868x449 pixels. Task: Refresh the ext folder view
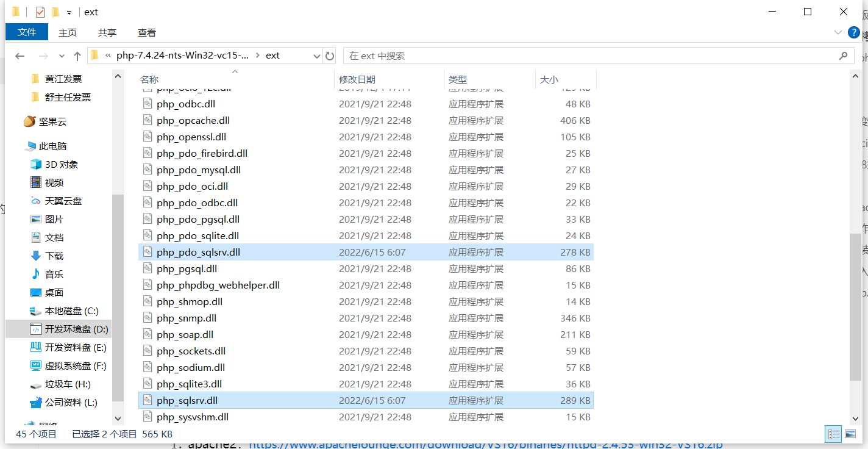click(330, 56)
